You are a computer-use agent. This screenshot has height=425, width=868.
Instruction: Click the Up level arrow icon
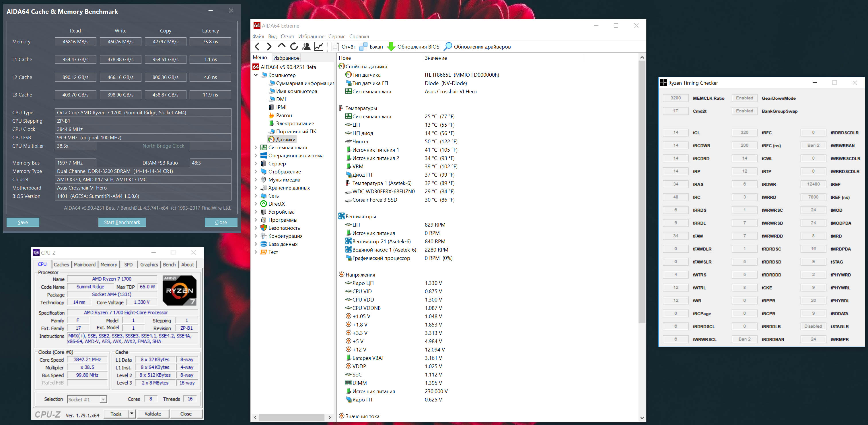281,46
